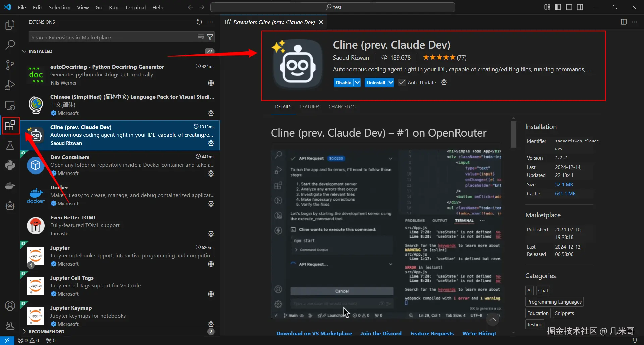Click the extension details vertical scrollbar

click(513, 134)
